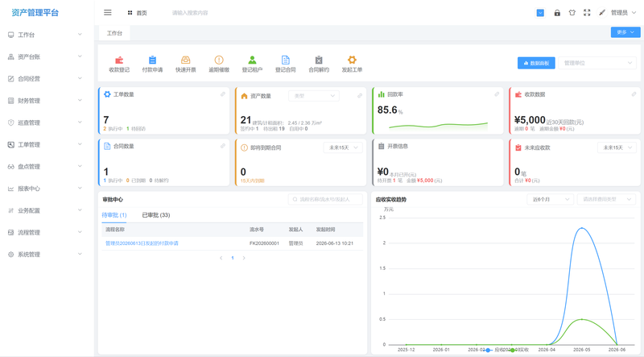Select the 工作台 page tab
Image resolution: width=644 pixels, height=357 pixels.
[x=114, y=33]
